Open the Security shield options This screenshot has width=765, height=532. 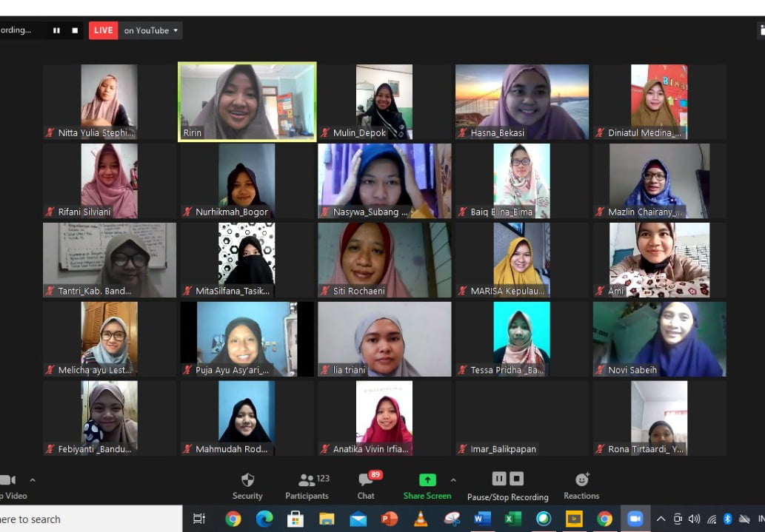(x=247, y=485)
